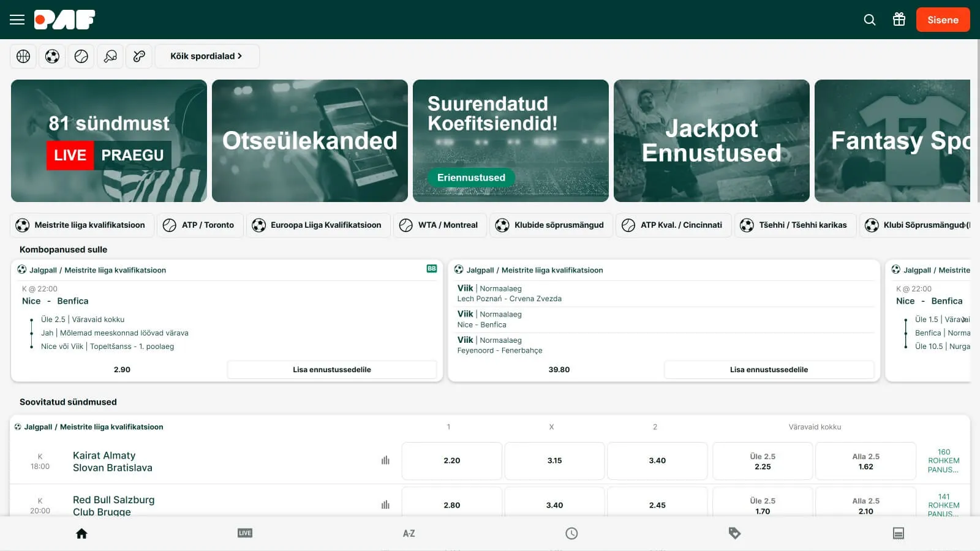Open the Fantasy Sport banner
The image size is (980, 551).
coord(892,141)
